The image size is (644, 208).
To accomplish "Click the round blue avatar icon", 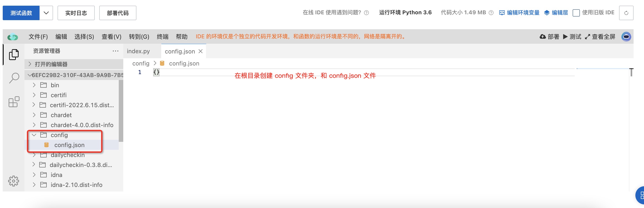I will pos(626,37).
